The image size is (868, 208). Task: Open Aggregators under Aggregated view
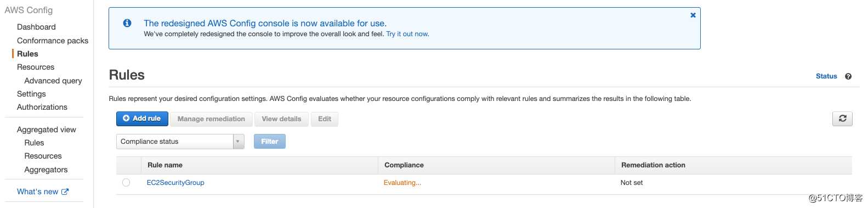46,170
